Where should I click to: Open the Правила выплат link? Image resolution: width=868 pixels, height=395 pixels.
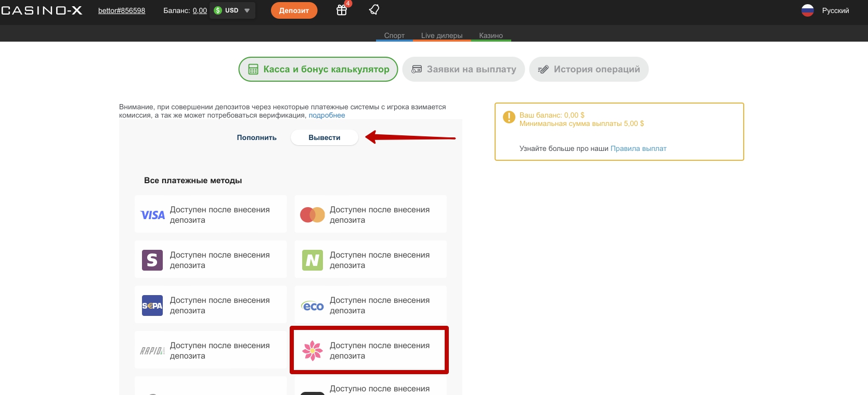638,148
